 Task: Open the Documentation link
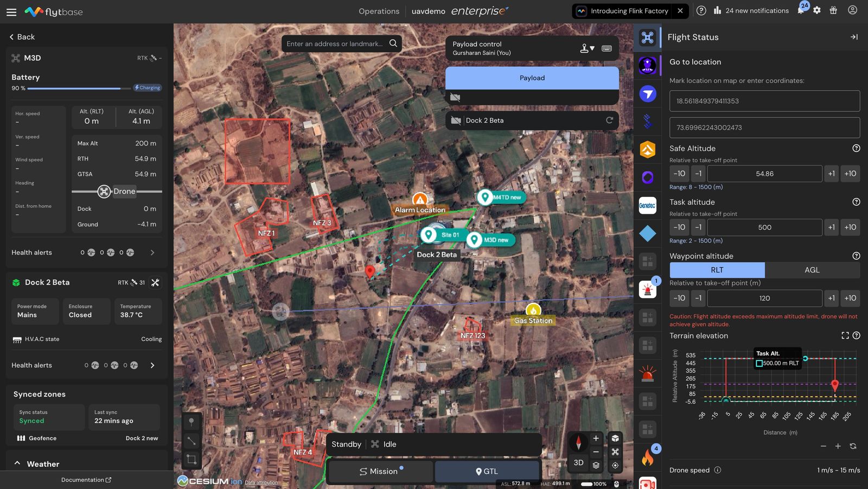tap(86, 480)
